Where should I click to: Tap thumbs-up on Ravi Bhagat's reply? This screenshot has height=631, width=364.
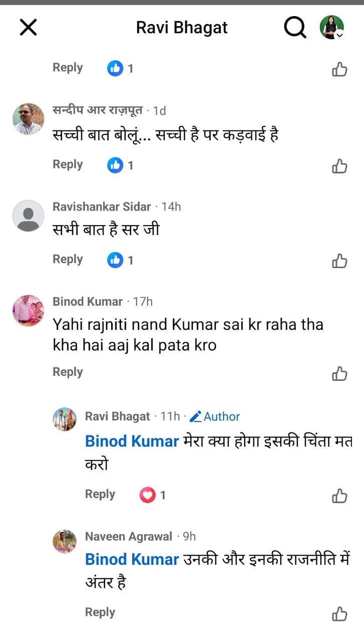click(339, 496)
